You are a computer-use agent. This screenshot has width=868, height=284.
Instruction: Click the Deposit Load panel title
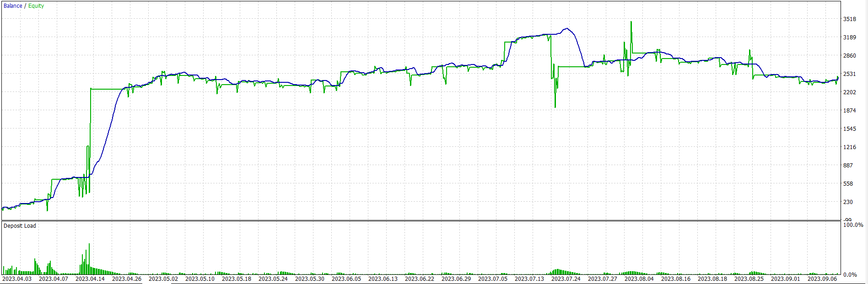click(x=20, y=226)
